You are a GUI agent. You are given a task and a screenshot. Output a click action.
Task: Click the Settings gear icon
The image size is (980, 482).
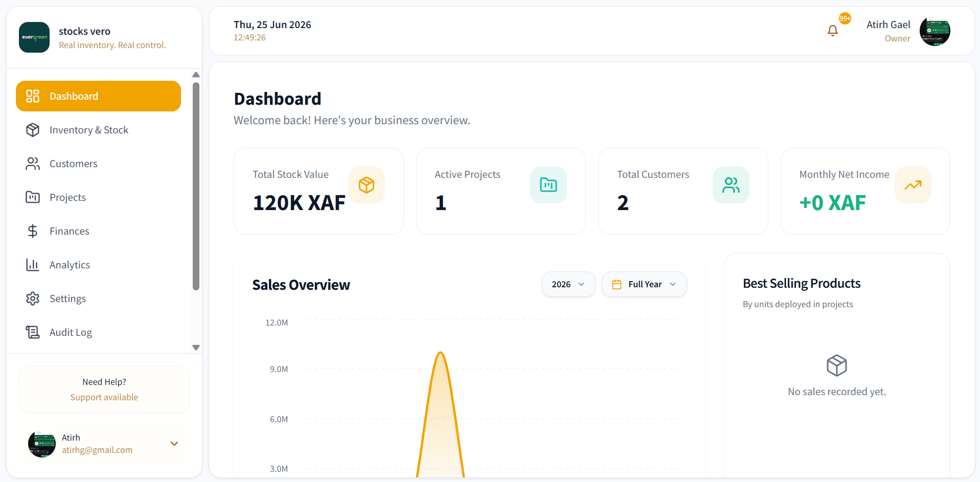click(33, 299)
